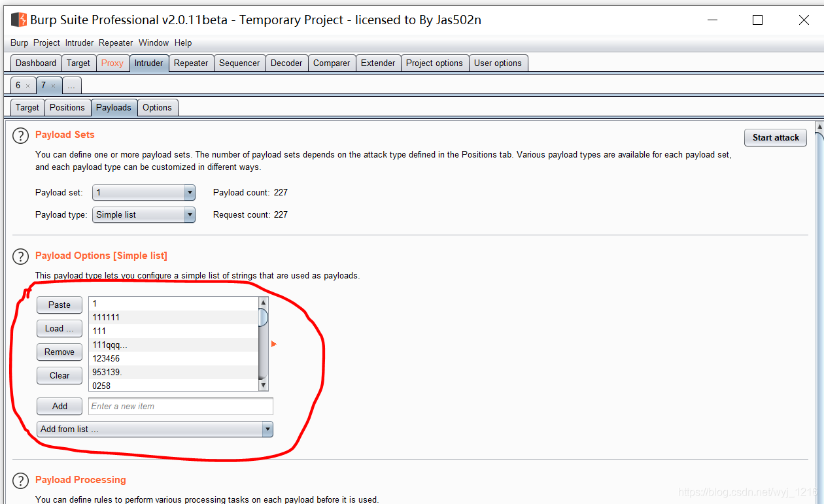The width and height of the screenshot is (824, 504).
Task: Click the Payload count: 227 text
Action: pyautogui.click(x=250, y=192)
